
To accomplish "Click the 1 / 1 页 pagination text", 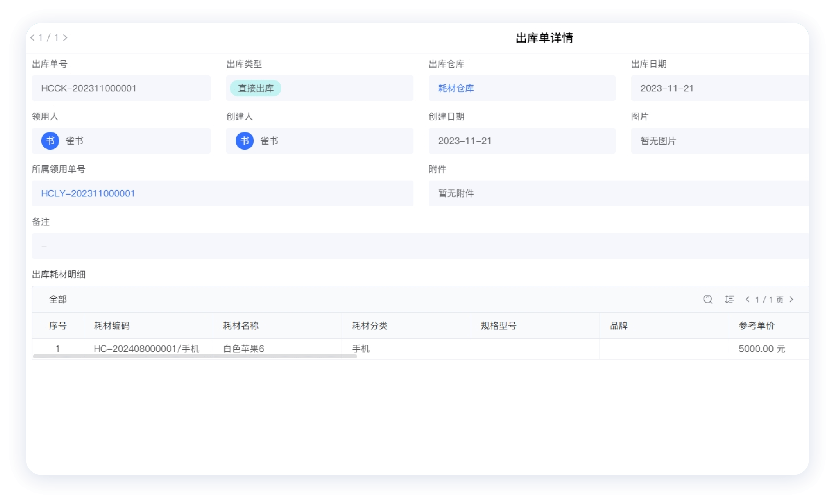I will coord(769,300).
